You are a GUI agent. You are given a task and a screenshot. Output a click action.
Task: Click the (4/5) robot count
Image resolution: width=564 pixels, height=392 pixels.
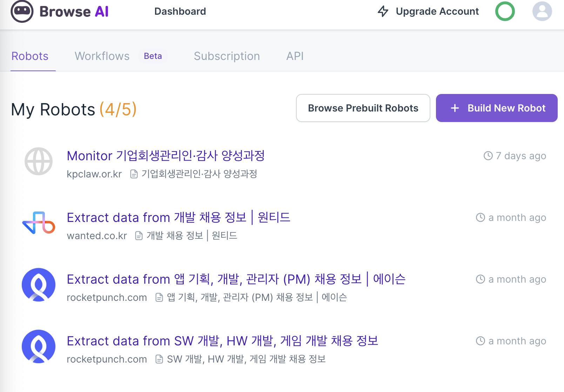pyautogui.click(x=118, y=109)
